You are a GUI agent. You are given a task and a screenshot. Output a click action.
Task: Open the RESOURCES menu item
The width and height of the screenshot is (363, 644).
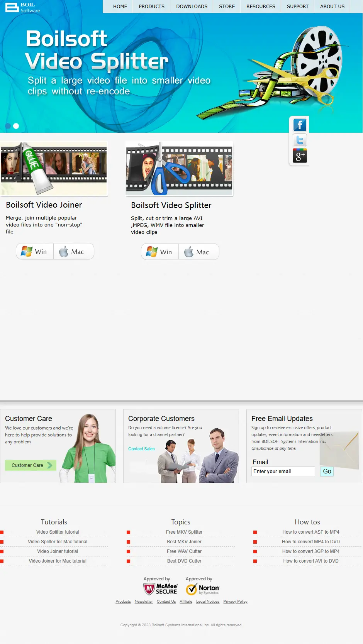coord(261,7)
